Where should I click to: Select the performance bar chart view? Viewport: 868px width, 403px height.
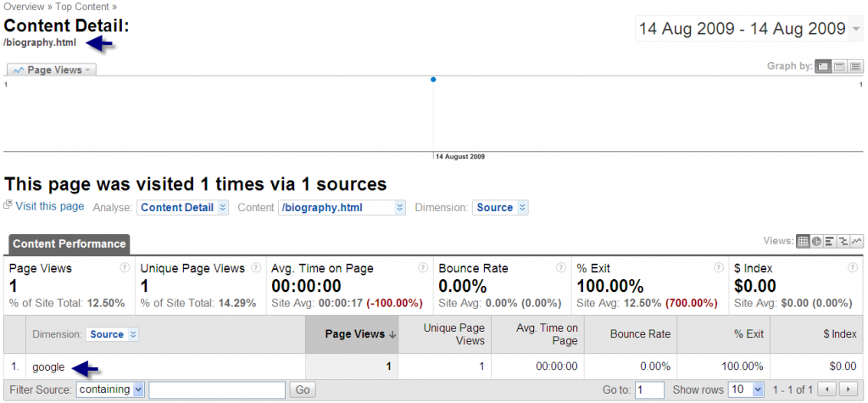[830, 242]
